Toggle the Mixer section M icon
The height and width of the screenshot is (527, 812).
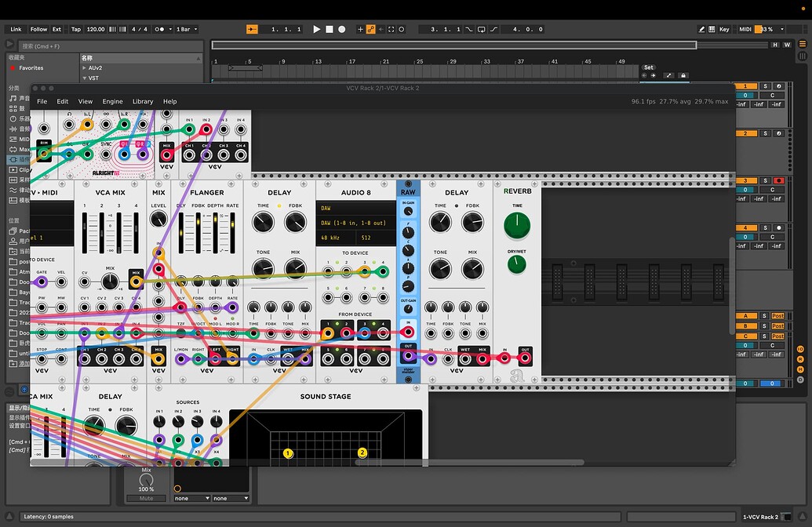(x=800, y=369)
